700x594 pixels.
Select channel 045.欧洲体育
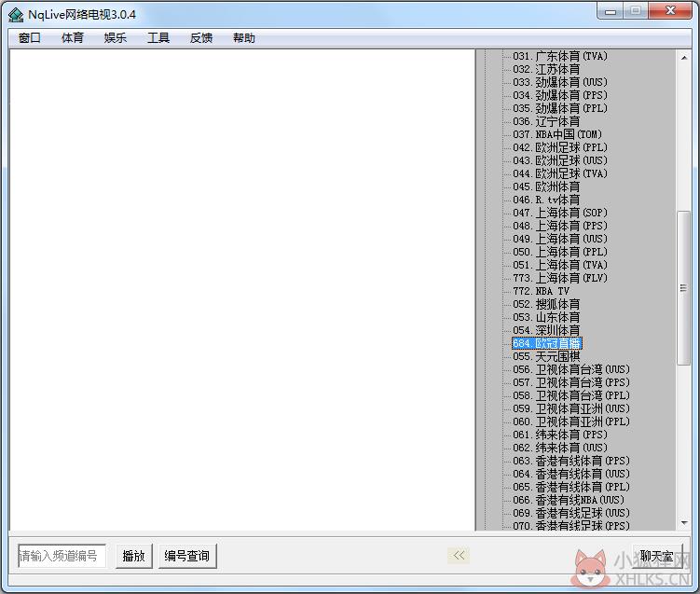click(x=546, y=186)
